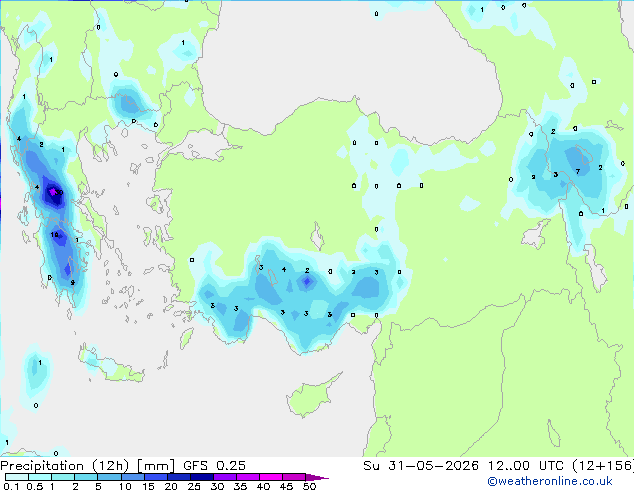Click the '20' legend scale label
634x490 pixels.
point(171,486)
